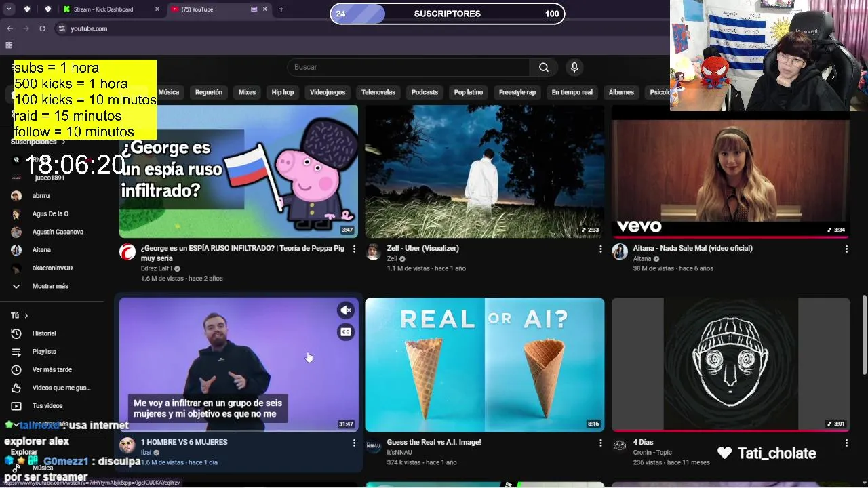Open Peppa Pig espía ruso thumbnail
Viewport: 868px width, 488px height.
239,171
